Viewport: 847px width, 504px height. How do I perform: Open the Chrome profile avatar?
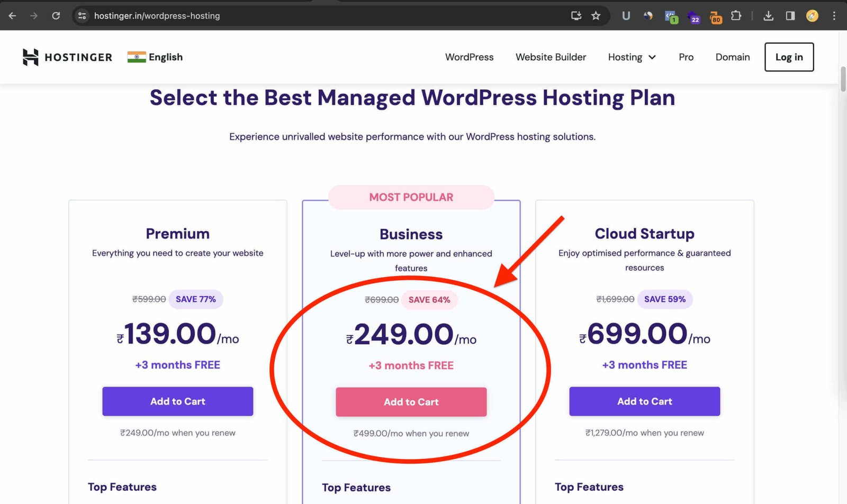click(x=812, y=16)
